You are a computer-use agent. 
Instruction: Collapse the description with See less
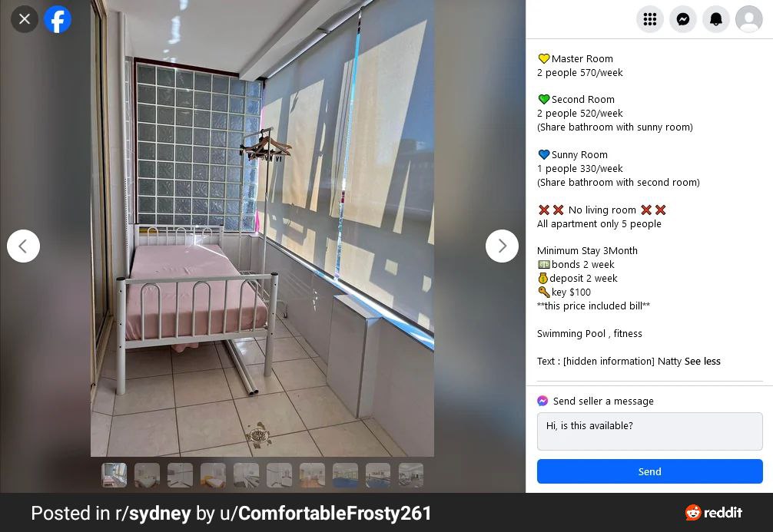pyautogui.click(x=702, y=361)
